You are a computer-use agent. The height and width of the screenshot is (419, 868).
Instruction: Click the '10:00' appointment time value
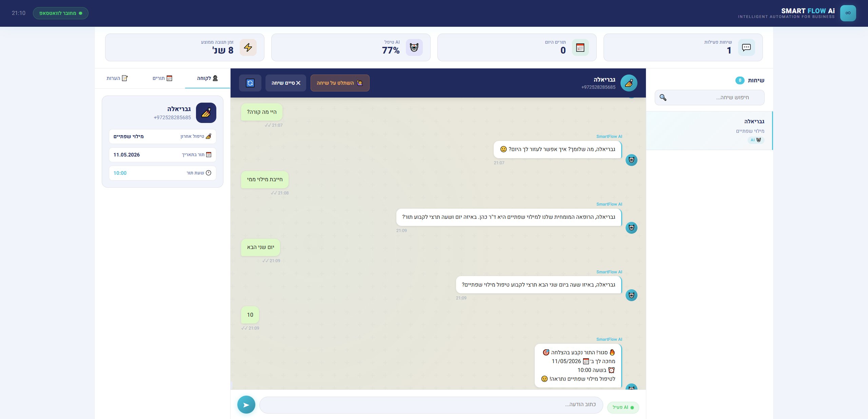pyautogui.click(x=120, y=173)
